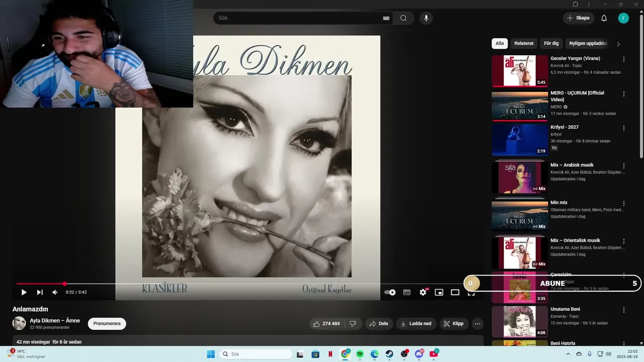Toggle subtitles in the player
The width and height of the screenshot is (644, 362).
click(x=407, y=292)
